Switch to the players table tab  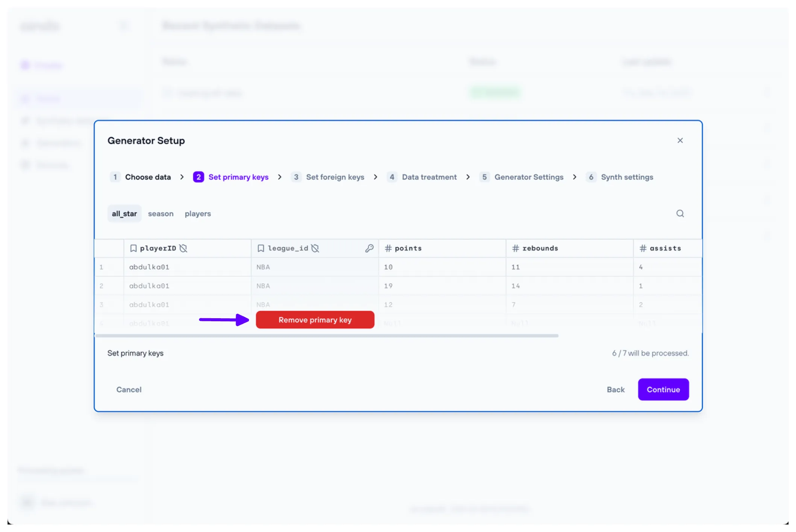pyautogui.click(x=197, y=214)
